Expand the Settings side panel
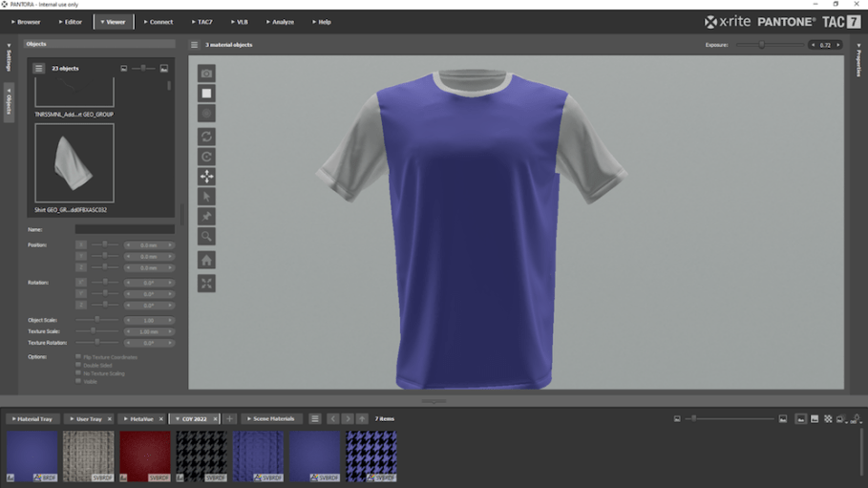The image size is (868, 488). pyautogui.click(x=9, y=57)
